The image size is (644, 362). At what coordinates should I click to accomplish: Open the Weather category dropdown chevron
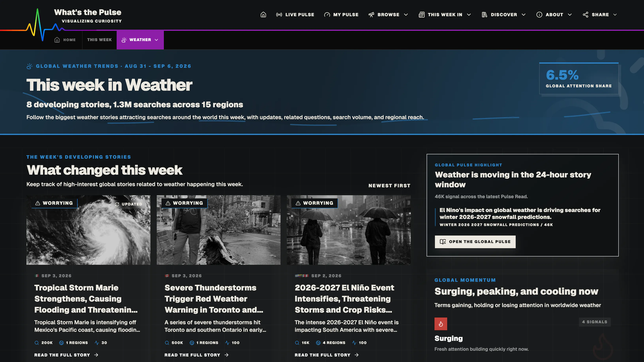[157, 40]
